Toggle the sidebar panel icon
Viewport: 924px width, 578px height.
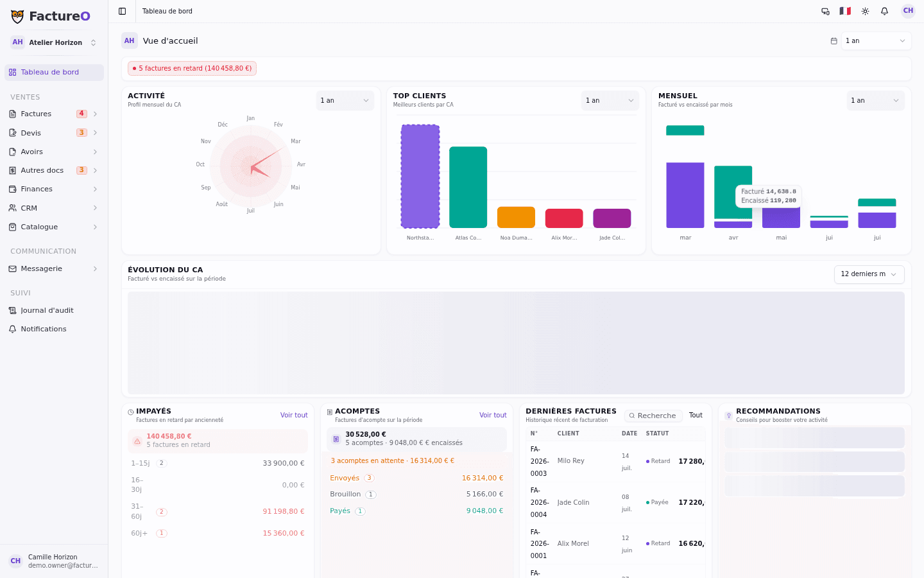coord(123,11)
